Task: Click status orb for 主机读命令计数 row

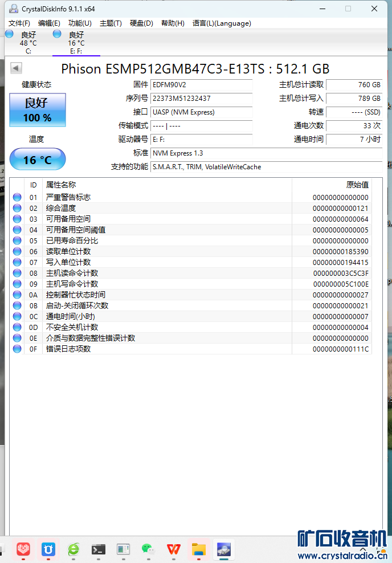Action: (17, 273)
